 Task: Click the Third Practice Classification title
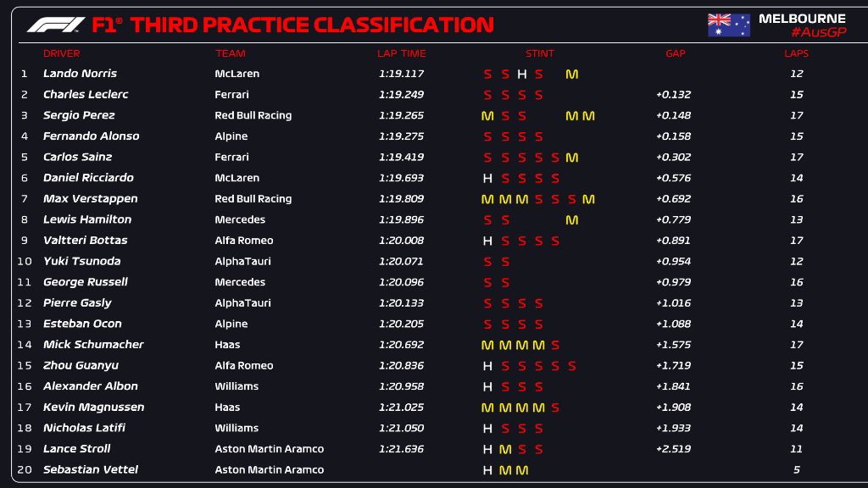click(x=311, y=25)
